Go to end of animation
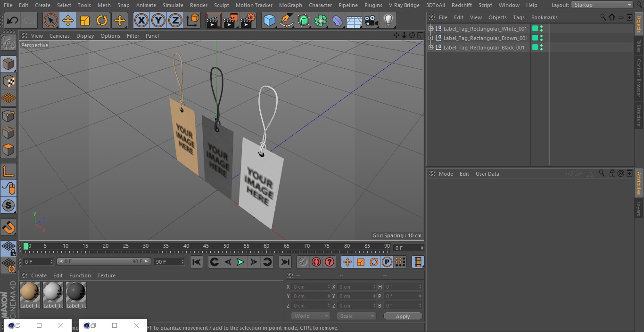 pyautogui.click(x=285, y=262)
